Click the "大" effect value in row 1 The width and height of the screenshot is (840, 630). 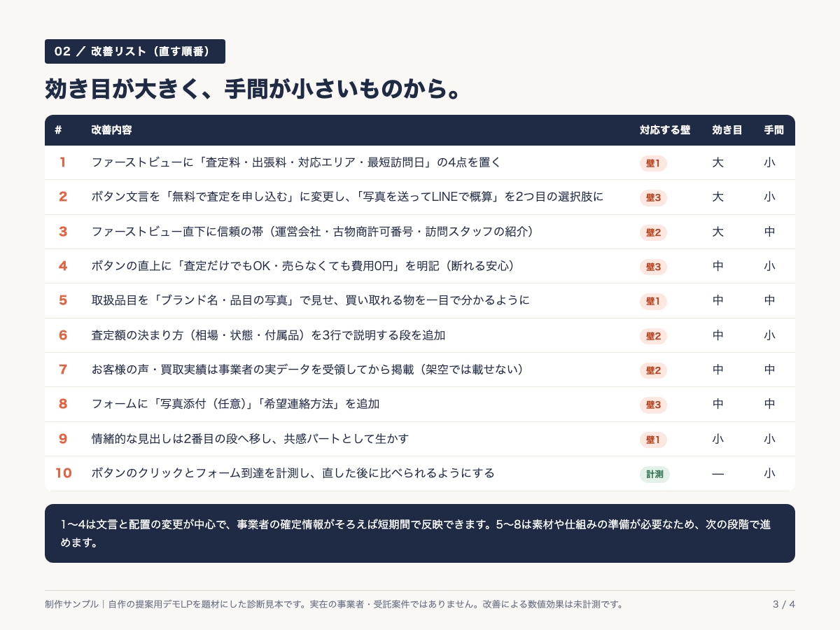[717, 162]
